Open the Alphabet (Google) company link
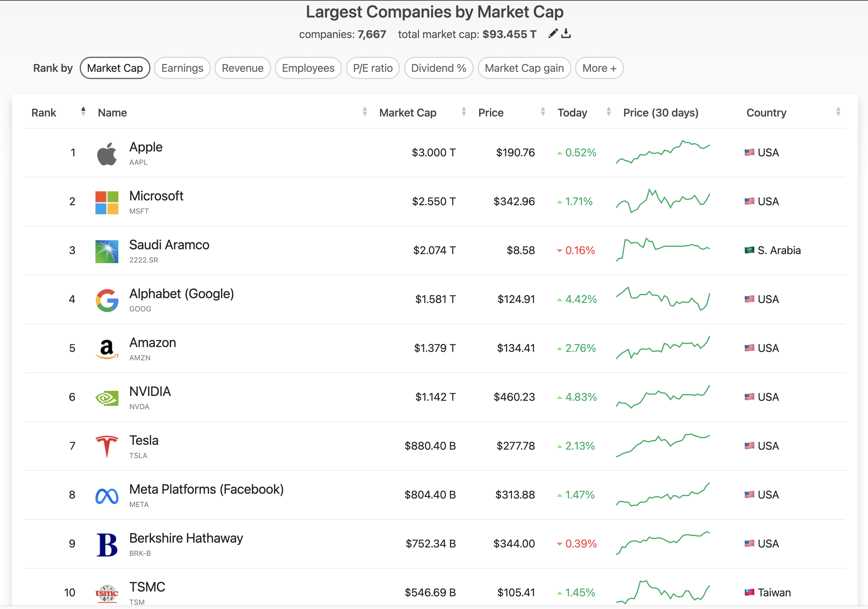Screen dimensions: 868x609 click(182, 294)
